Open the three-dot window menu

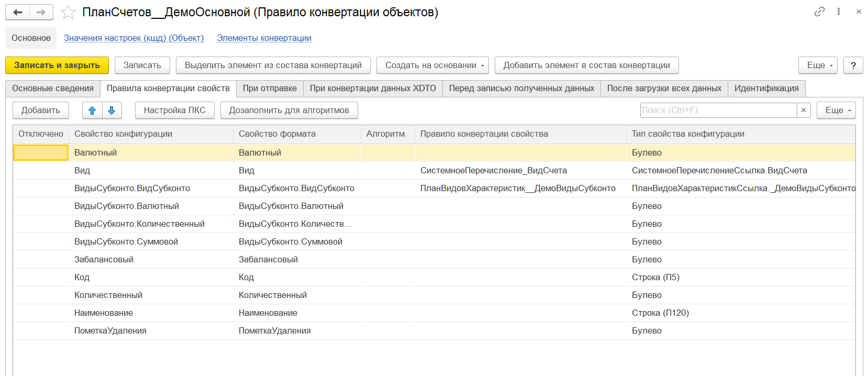839,12
